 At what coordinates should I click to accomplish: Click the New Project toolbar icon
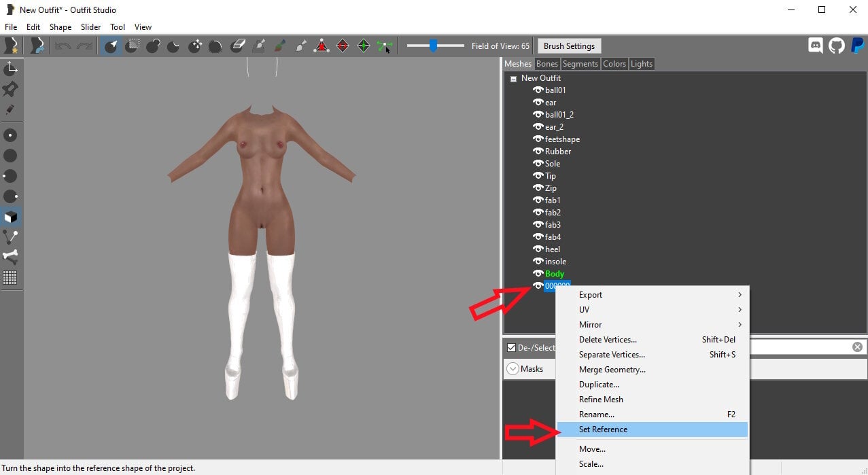click(x=11, y=46)
